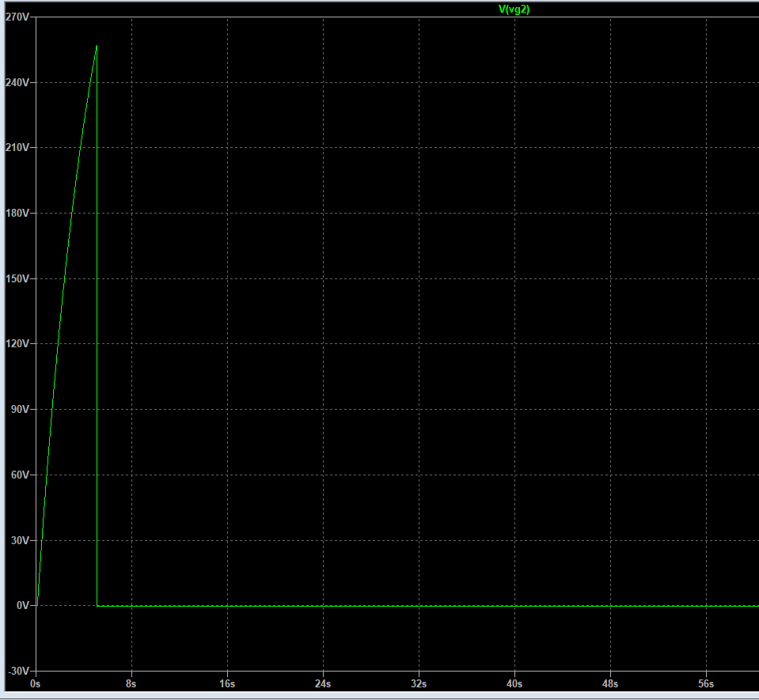Click the flat green trace at 32s
The height and width of the screenshot is (700, 759).
tap(419, 606)
